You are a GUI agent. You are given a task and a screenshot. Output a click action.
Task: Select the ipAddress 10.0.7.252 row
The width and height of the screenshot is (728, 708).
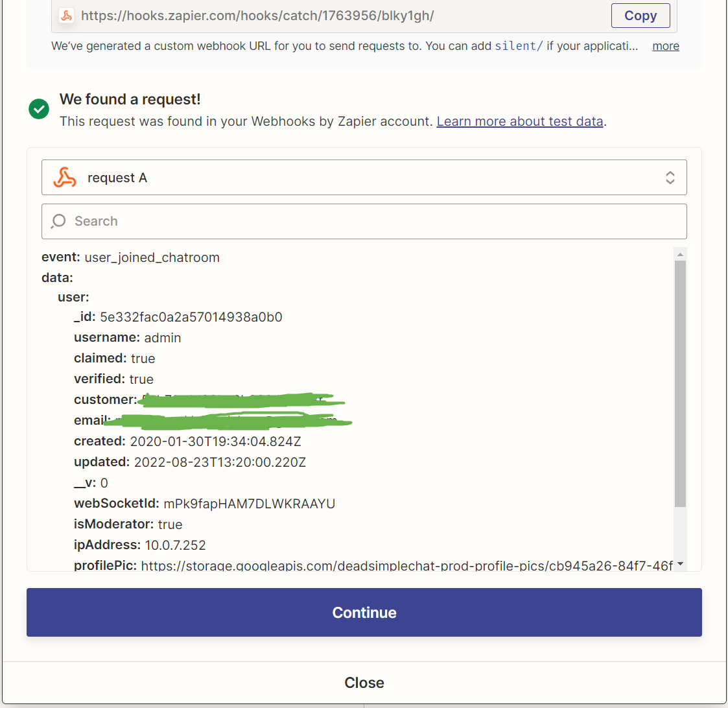140,545
